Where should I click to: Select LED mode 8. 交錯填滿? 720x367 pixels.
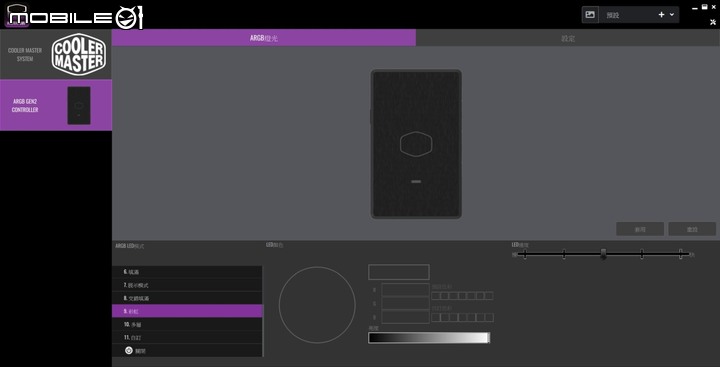pyautogui.click(x=187, y=298)
